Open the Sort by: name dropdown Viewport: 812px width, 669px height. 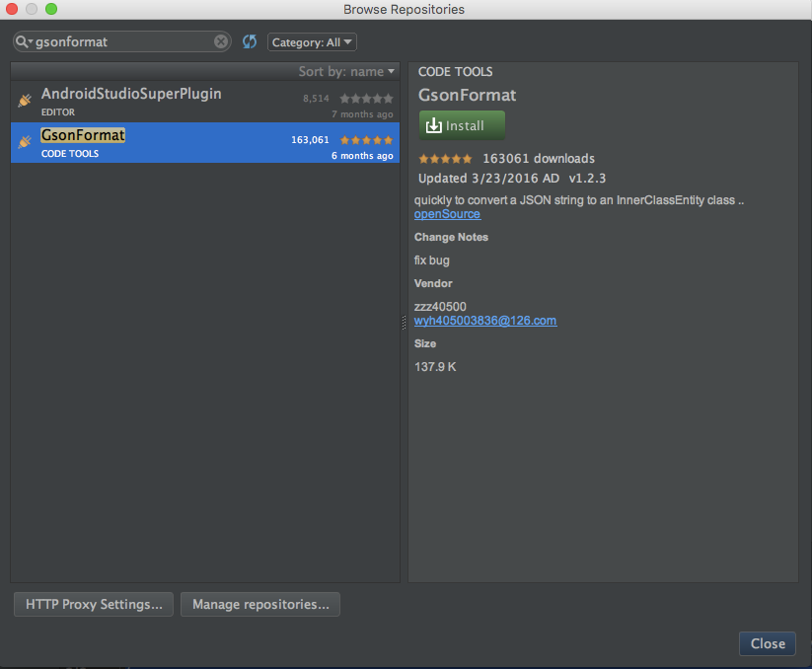(345, 71)
